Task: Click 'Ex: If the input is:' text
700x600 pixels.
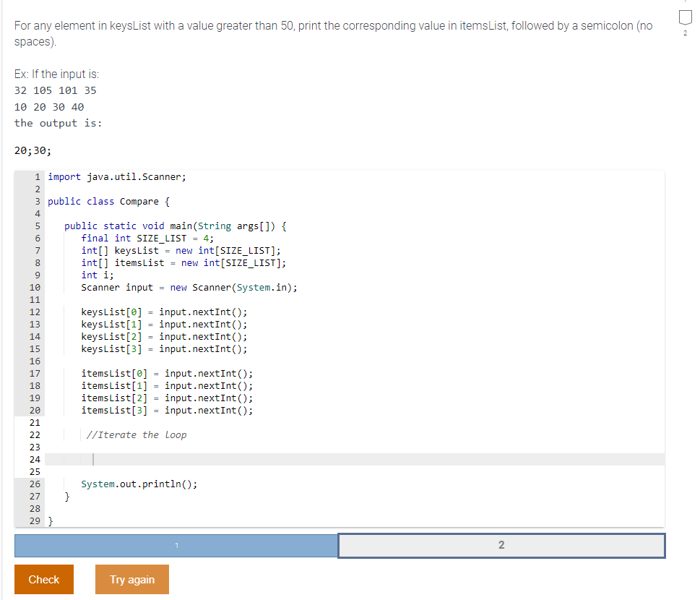Action: tap(56, 74)
